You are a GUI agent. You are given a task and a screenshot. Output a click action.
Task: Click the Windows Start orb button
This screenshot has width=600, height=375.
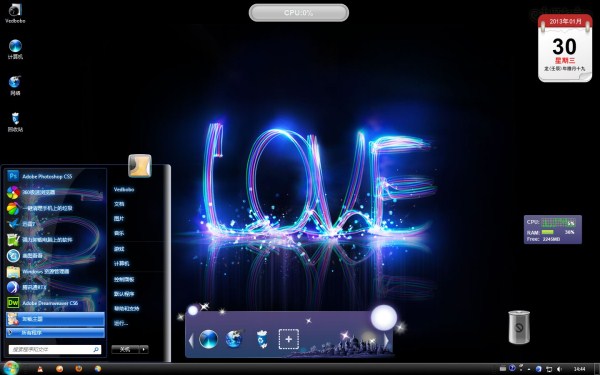(11, 368)
